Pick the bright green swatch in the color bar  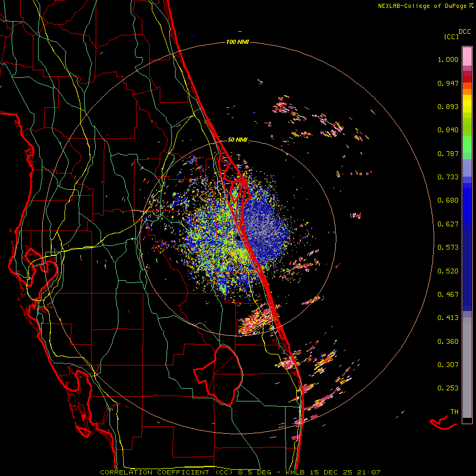pyautogui.click(x=467, y=144)
